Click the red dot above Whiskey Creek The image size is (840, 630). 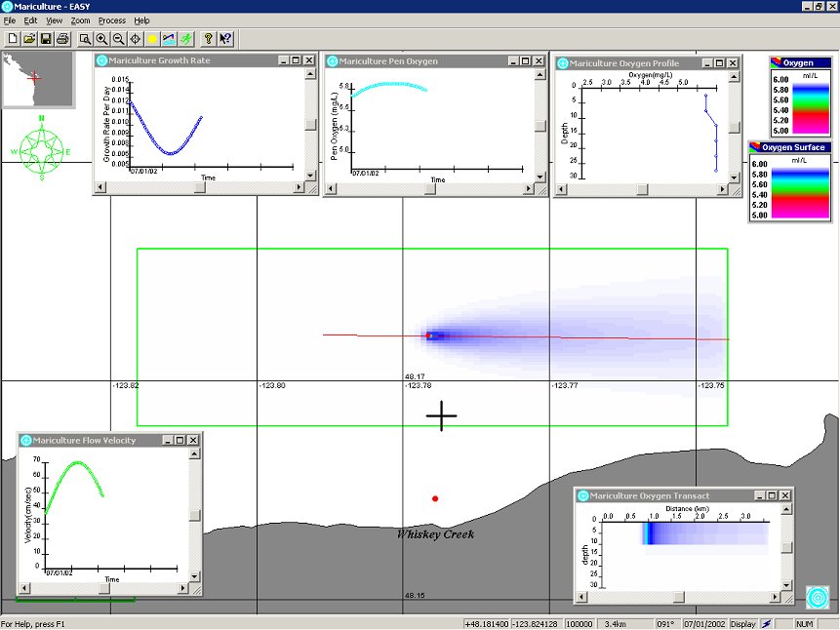click(435, 498)
